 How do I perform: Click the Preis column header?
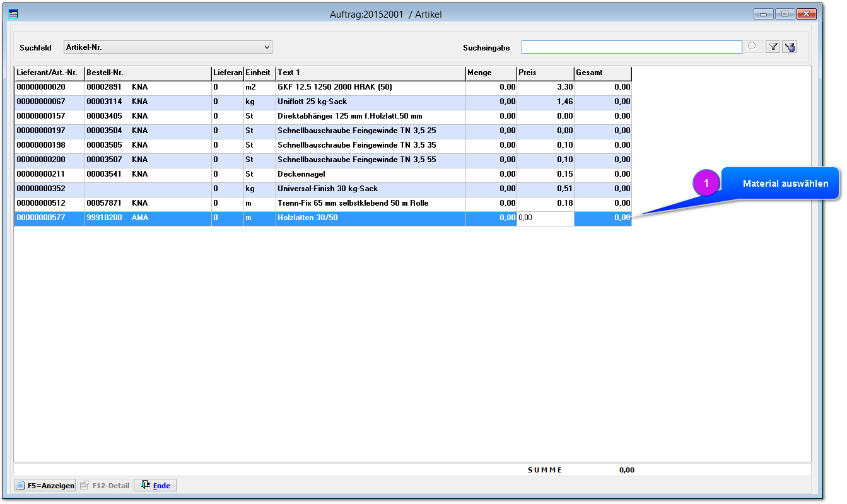[x=546, y=73]
